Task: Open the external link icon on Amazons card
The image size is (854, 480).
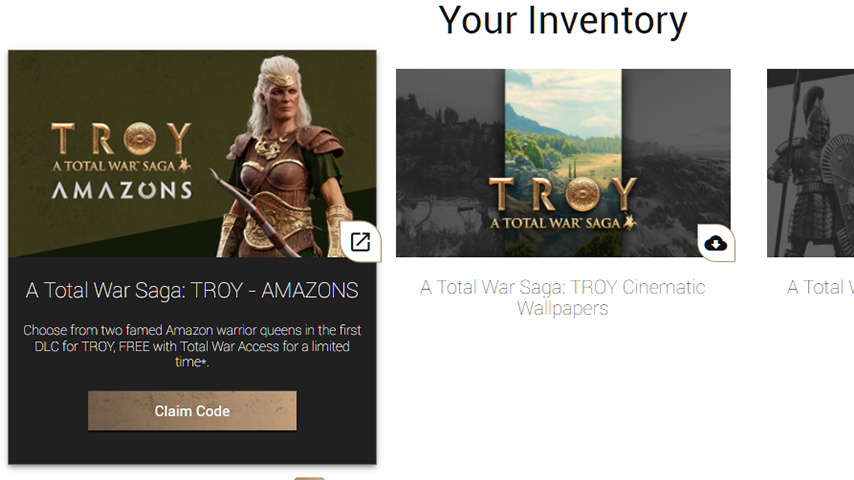Action: click(x=360, y=242)
